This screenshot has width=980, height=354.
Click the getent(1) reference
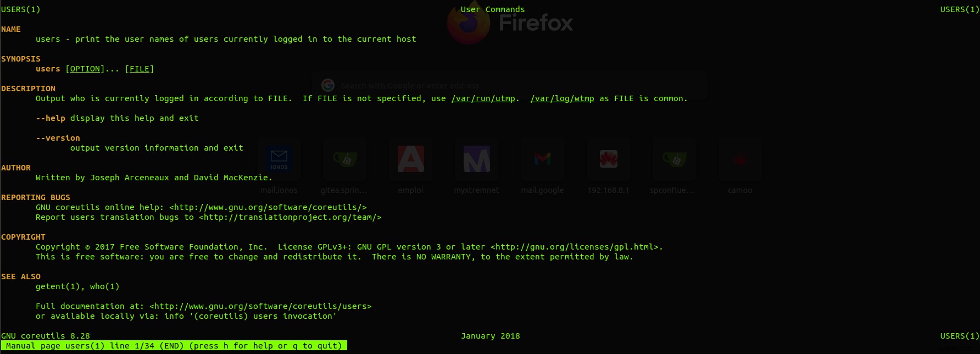[x=58, y=286]
